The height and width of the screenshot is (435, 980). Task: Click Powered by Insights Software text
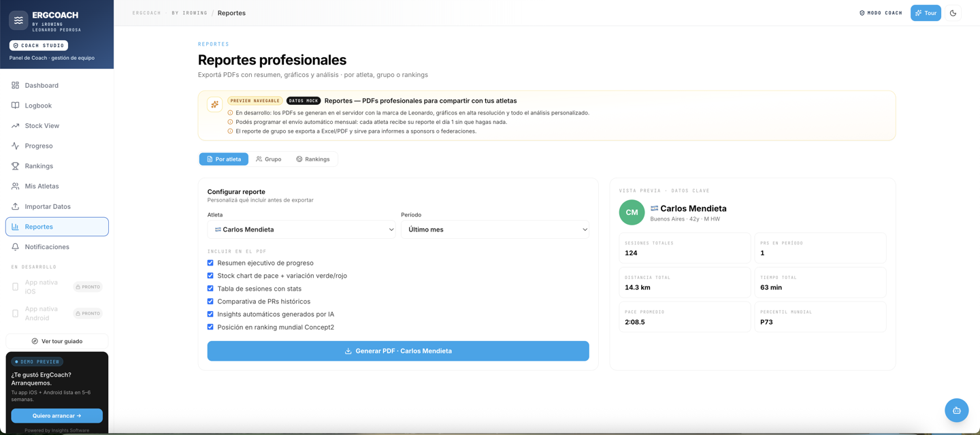57,430
